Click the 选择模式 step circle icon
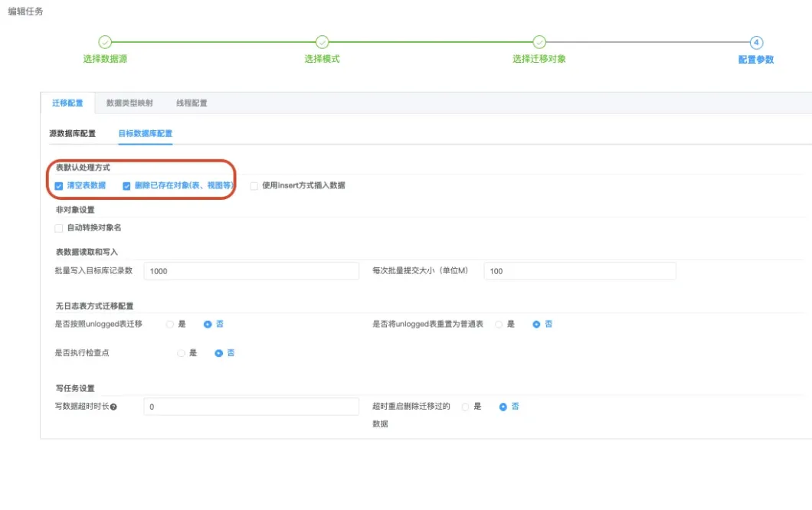Screen dimensions: 812x510 click(322, 42)
